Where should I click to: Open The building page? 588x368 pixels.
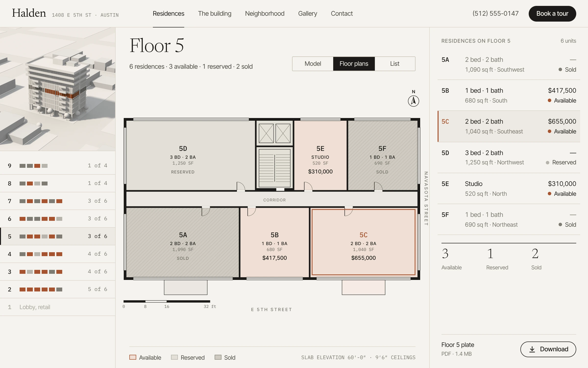pos(215,13)
